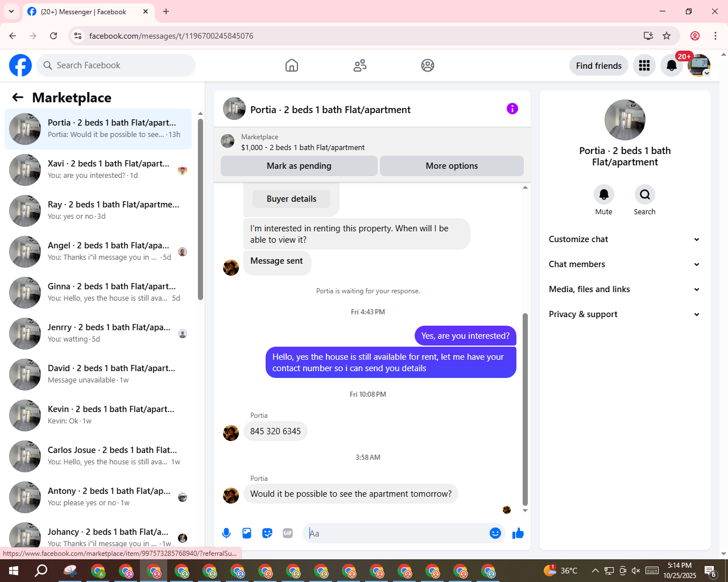The width and height of the screenshot is (728, 582).
Task: Open the Windows notification center icon
Action: 710,571
